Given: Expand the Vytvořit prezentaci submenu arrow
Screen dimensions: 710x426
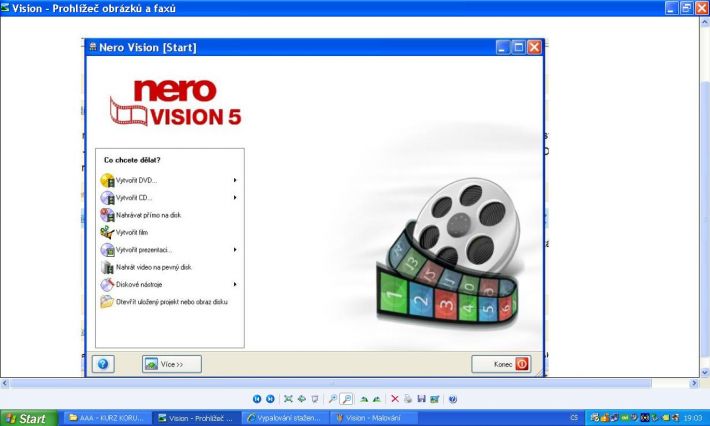Looking at the screenshot, I should (235, 249).
